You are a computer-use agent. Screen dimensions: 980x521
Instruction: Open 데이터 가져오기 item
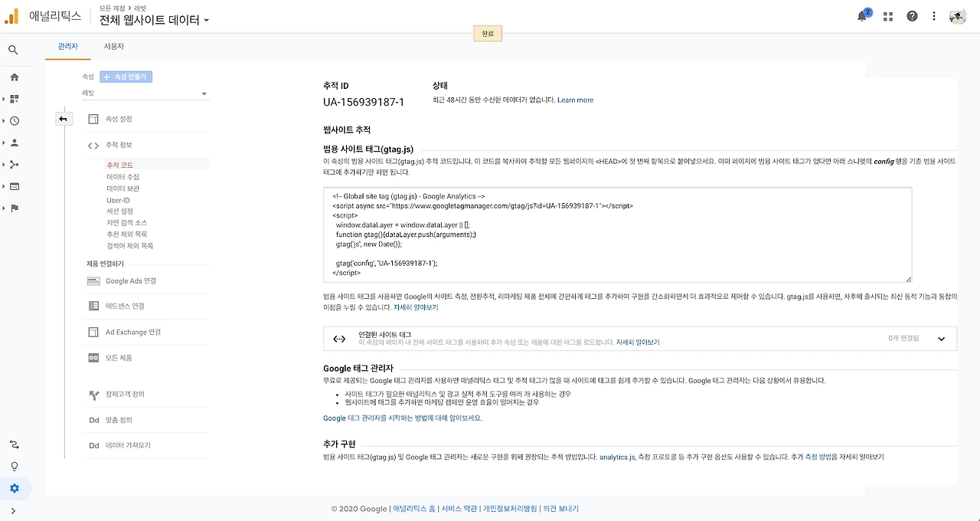point(128,445)
